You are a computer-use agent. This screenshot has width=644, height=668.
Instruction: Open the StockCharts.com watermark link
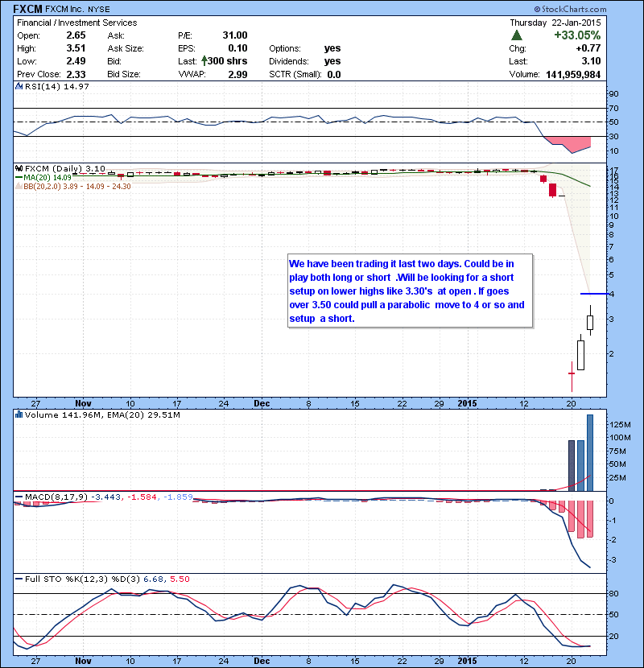point(570,9)
